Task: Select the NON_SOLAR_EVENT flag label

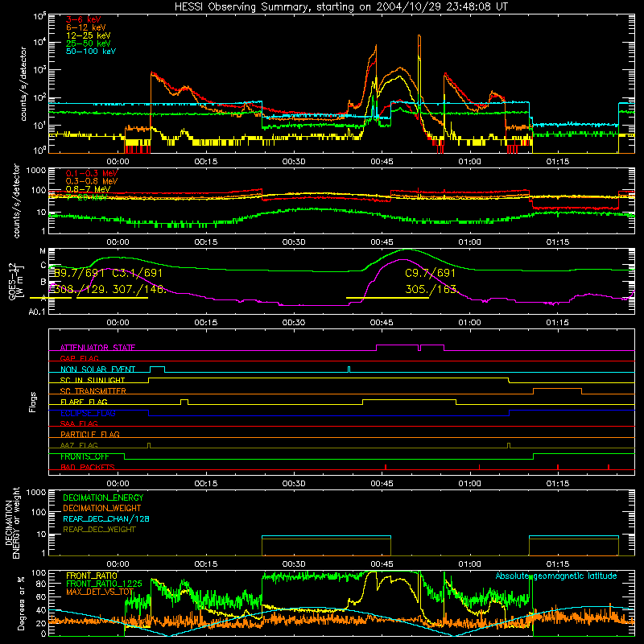Action: [97, 369]
